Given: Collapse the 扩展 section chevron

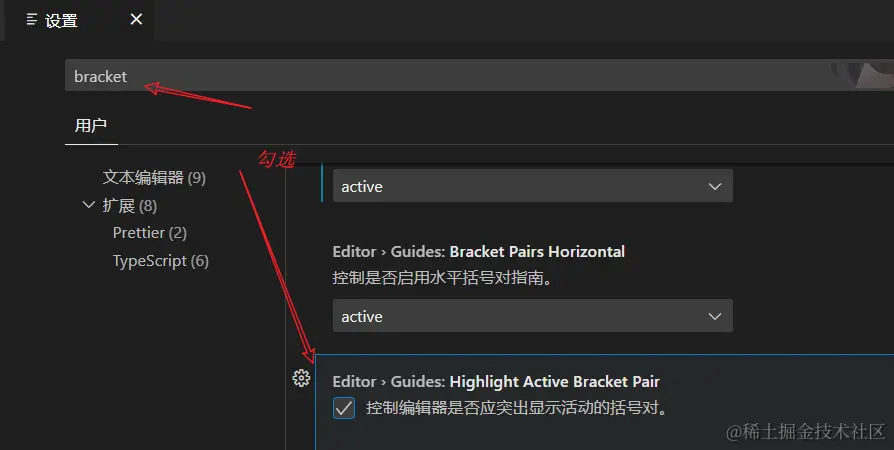Looking at the screenshot, I should coord(89,205).
